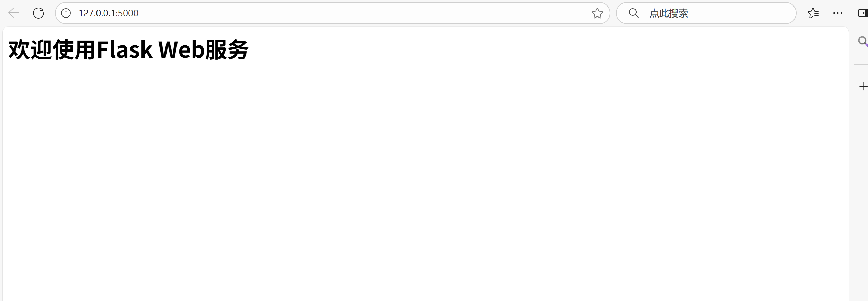868x301 pixels.
Task: Click the 使用 characters in the heading
Action: (74, 50)
